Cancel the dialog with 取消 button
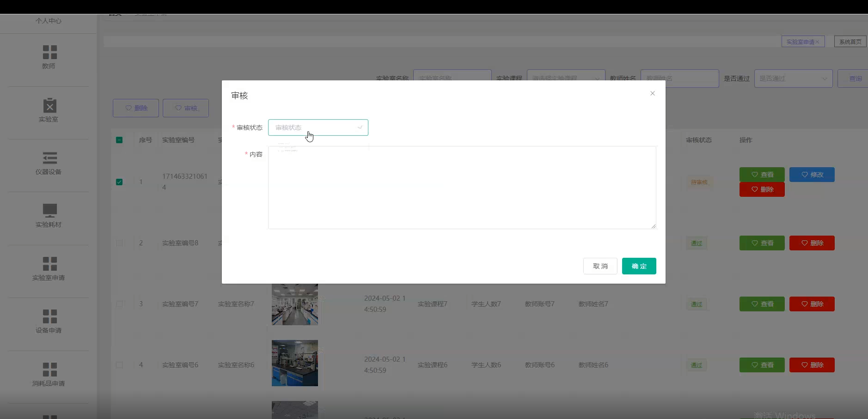 coord(600,266)
